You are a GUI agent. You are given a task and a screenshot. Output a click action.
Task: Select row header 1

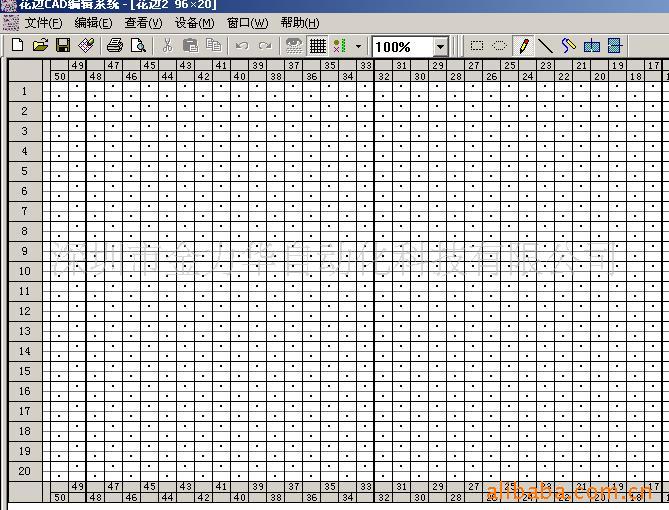[x=25, y=91]
